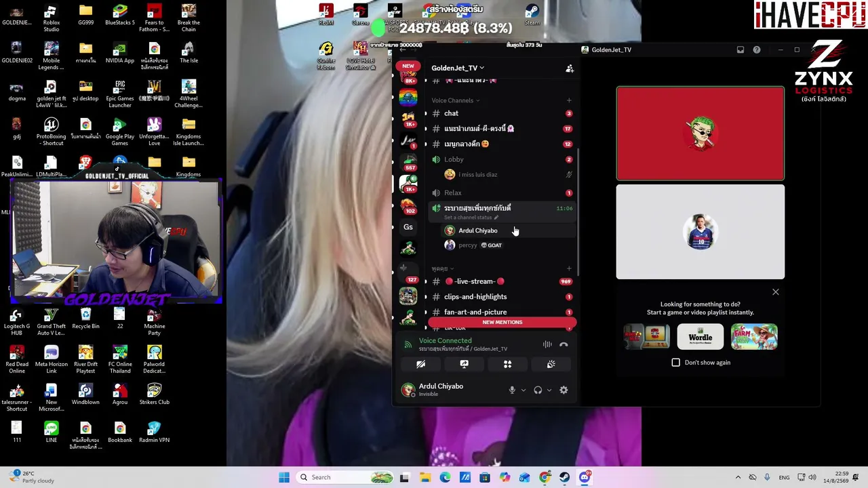Open microphone input device options arrow
The width and height of the screenshot is (868, 488).
pyautogui.click(x=523, y=390)
